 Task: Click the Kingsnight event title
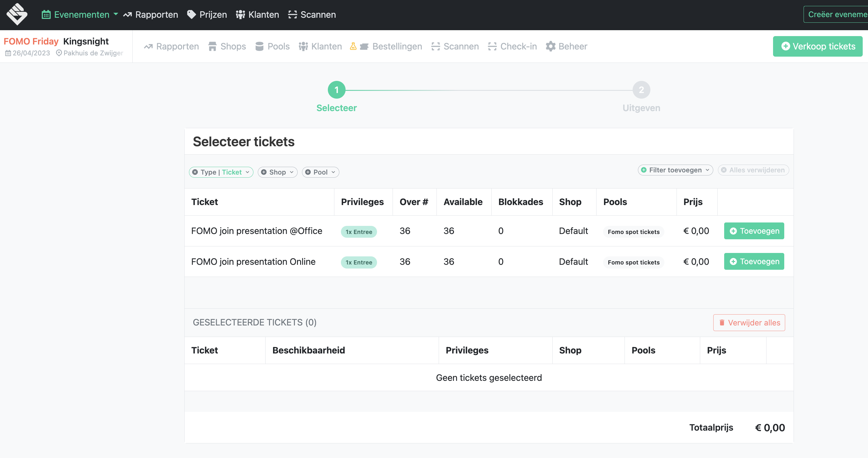(x=86, y=41)
